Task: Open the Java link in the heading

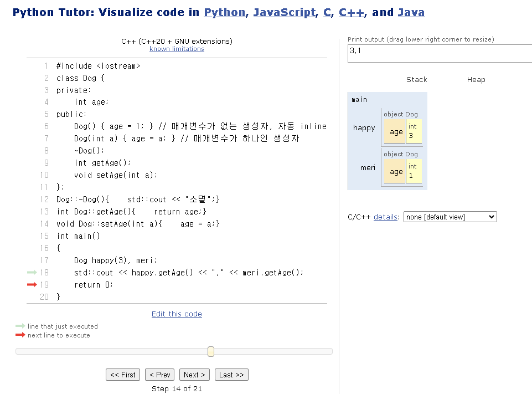Action: [411, 12]
